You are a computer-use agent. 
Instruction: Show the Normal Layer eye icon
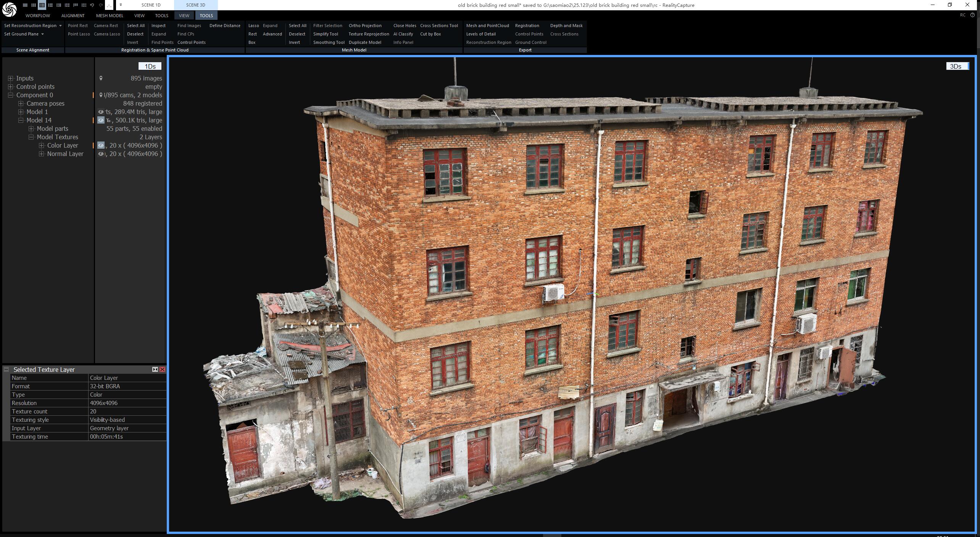point(101,154)
